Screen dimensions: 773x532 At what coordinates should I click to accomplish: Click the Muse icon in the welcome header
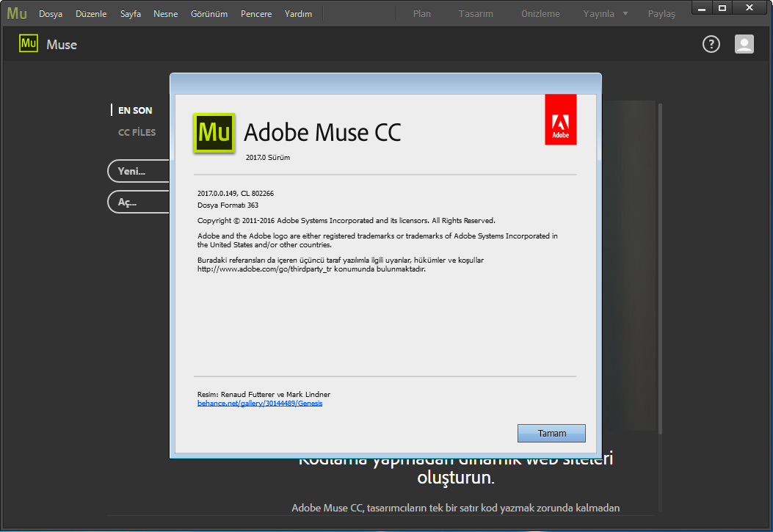(x=29, y=44)
